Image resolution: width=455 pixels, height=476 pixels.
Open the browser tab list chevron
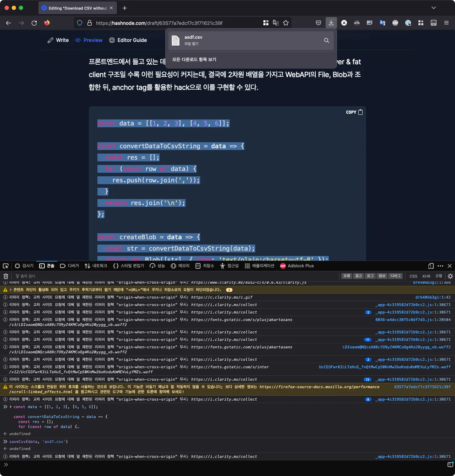click(433, 8)
